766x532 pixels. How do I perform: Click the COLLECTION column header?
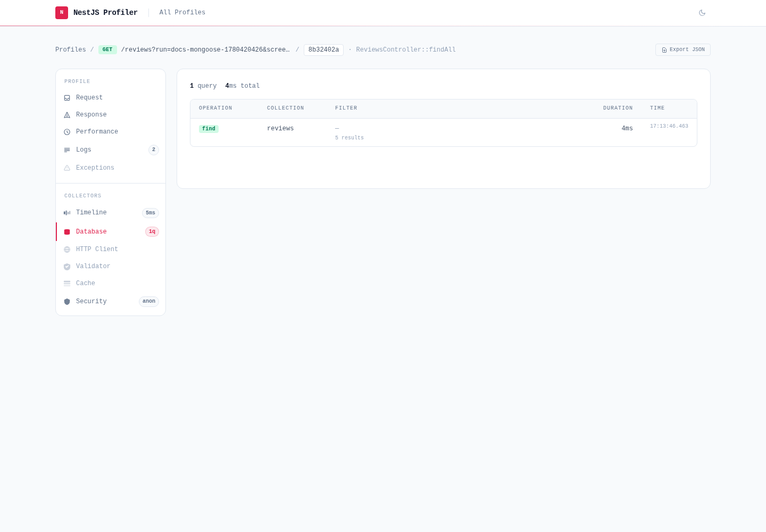click(286, 109)
